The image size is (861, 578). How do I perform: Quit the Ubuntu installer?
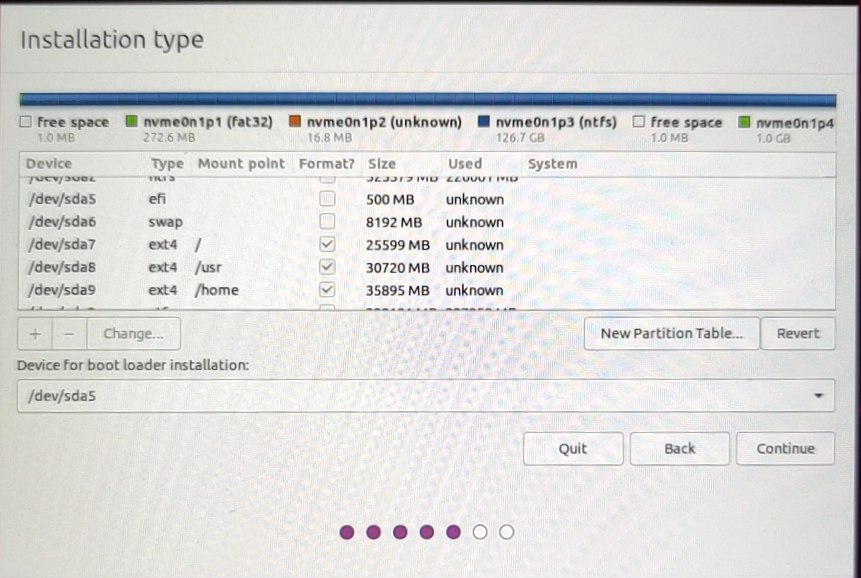pyautogui.click(x=573, y=448)
